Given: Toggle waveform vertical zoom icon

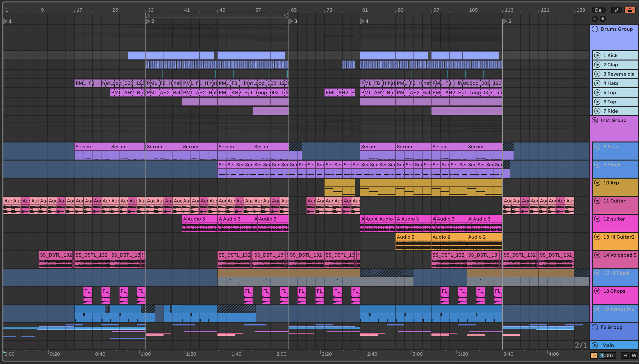Looking at the screenshot, I should [594, 355].
